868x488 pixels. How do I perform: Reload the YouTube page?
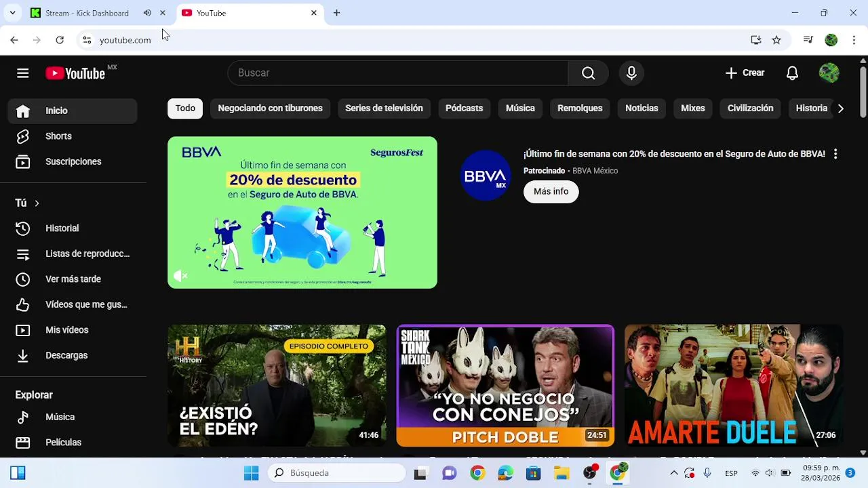60,40
